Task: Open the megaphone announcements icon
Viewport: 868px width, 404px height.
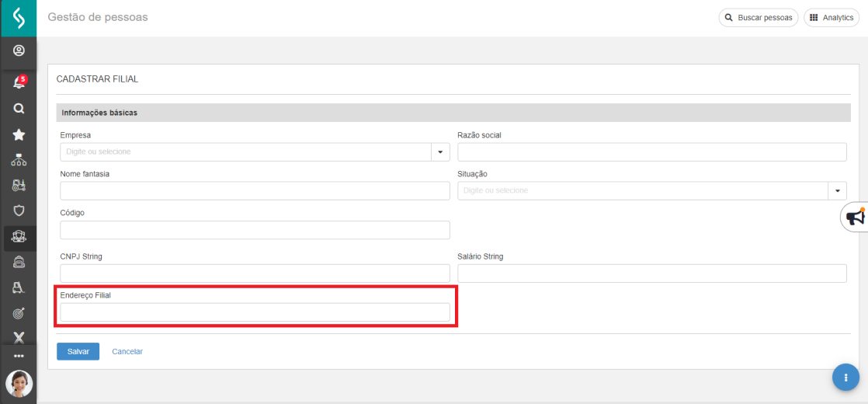Action: click(855, 218)
